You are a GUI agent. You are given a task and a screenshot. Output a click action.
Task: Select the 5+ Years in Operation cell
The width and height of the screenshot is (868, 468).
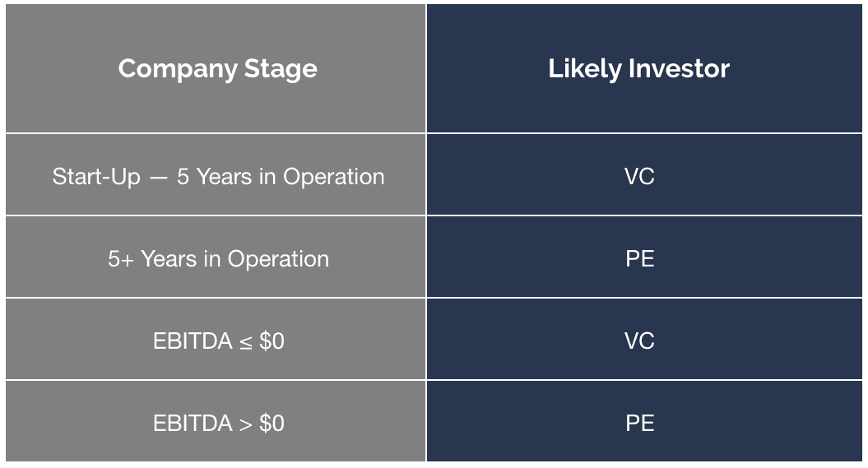(216, 257)
